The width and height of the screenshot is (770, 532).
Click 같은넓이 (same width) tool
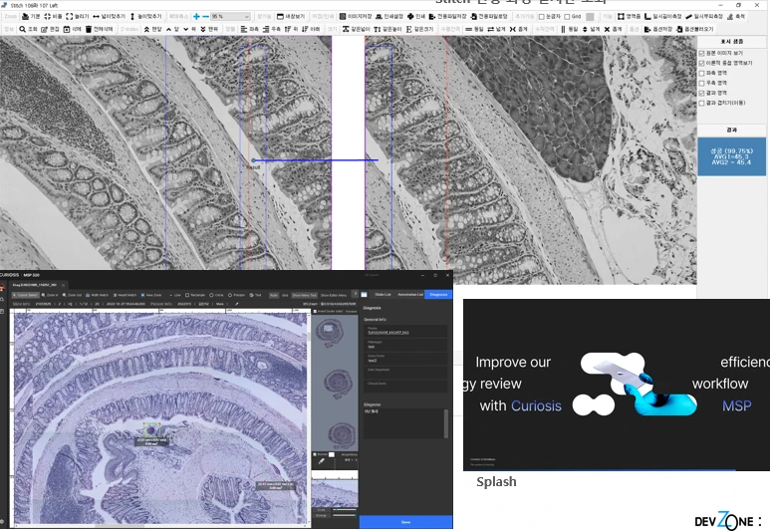coord(356,29)
